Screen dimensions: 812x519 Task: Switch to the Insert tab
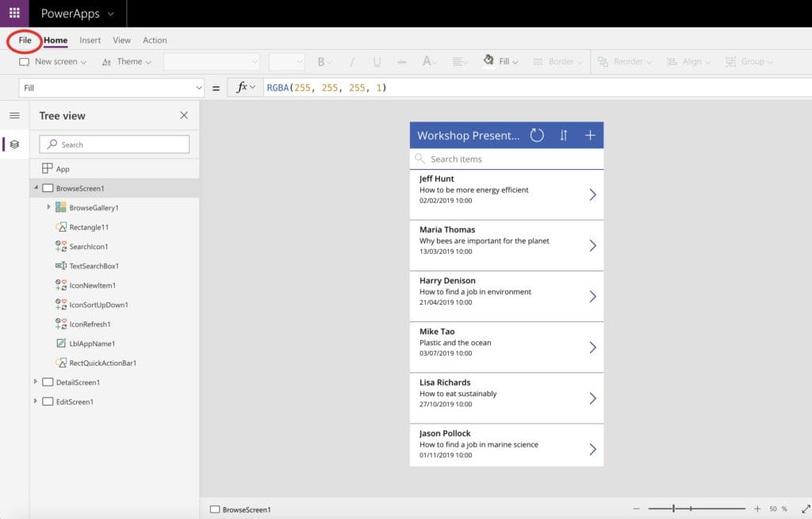[90, 40]
